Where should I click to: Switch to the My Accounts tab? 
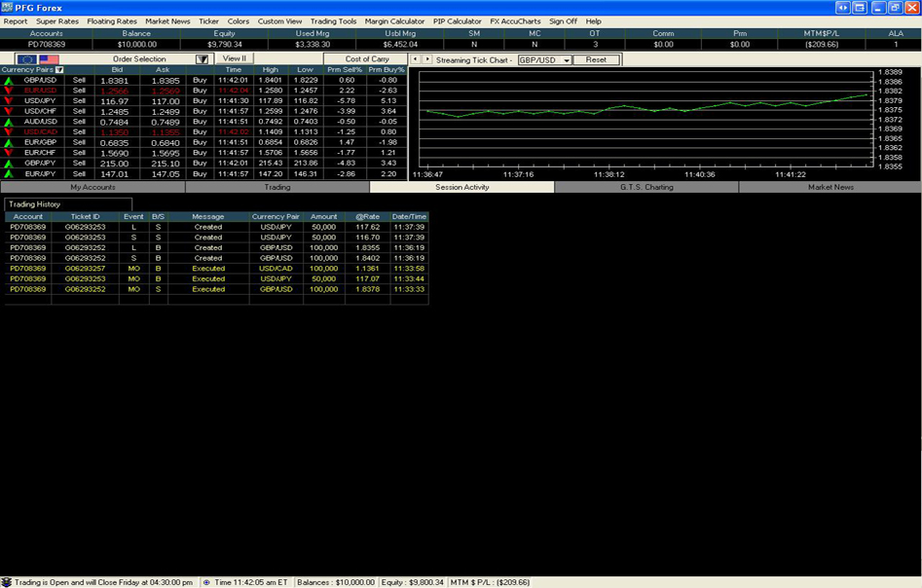point(92,187)
